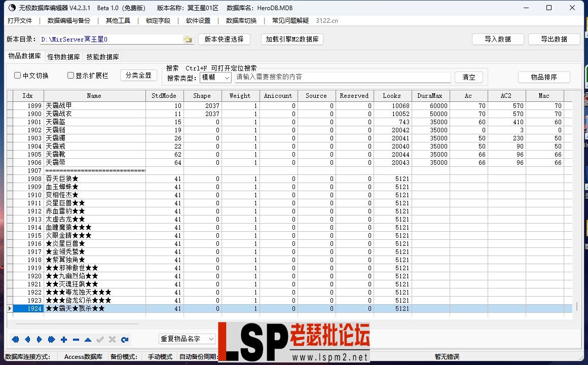Click the post edit checkmark icon
The image size is (588, 365).
100,340
